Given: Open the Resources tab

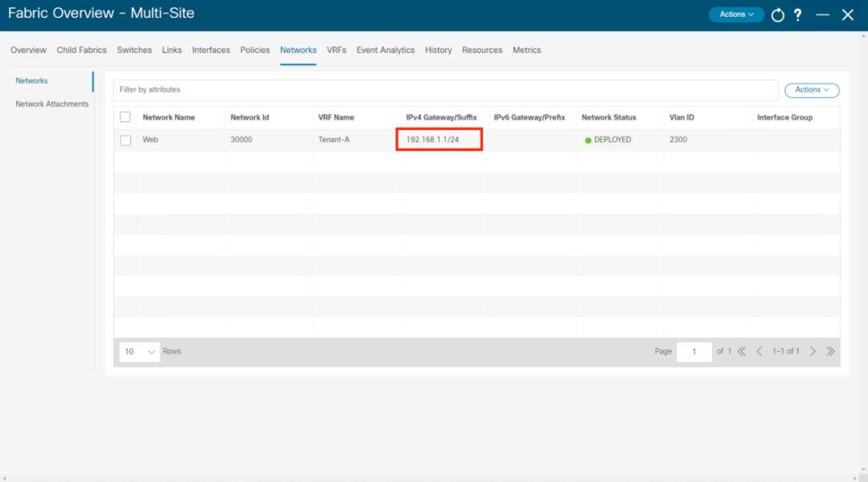Looking at the screenshot, I should [482, 50].
